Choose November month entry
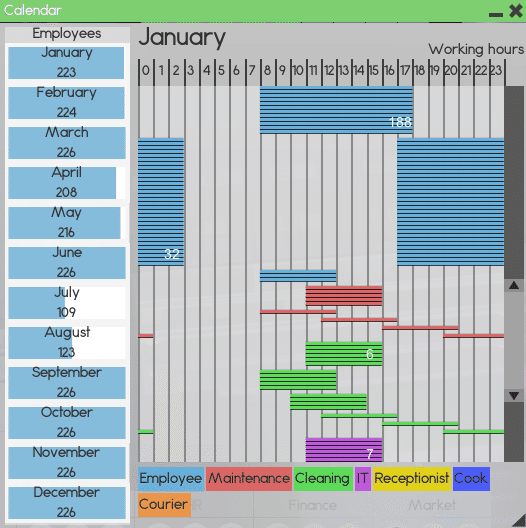Viewport: 526px width, 528px height. tap(66, 463)
